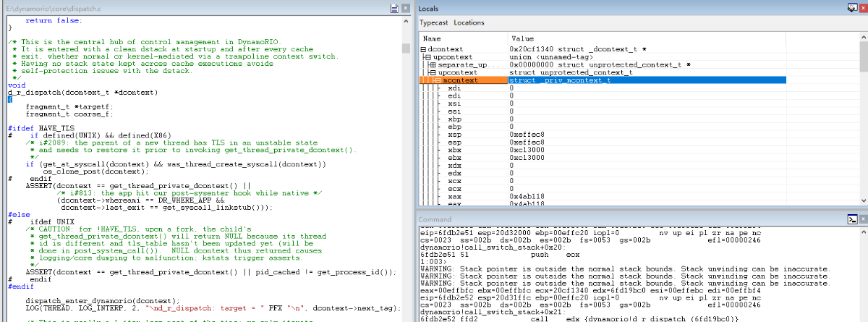Click the #ifdef HAVE_TLS line
Image resolution: width=868 pixels, height=322 pixels.
(41, 128)
